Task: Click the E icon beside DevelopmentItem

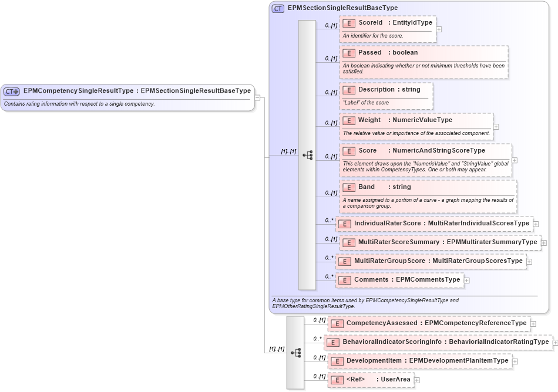Action: pos(337,361)
